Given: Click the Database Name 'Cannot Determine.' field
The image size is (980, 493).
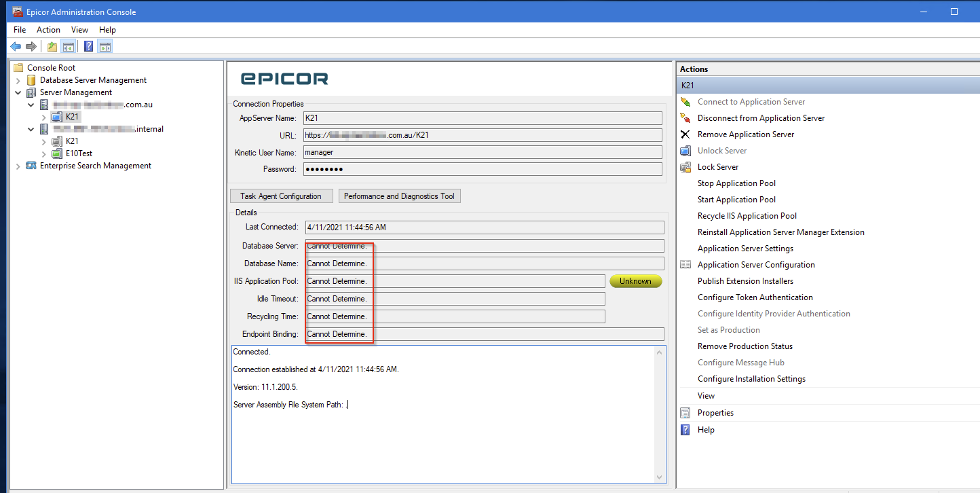Looking at the screenshot, I should (485, 263).
